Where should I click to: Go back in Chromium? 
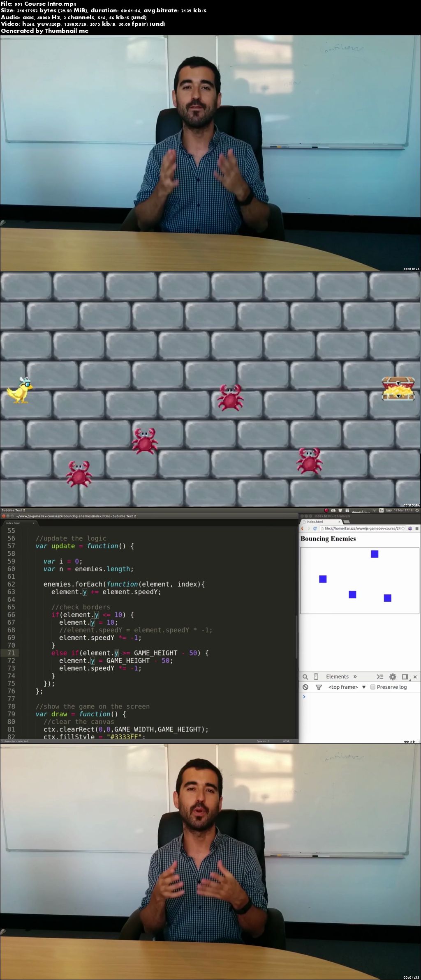pos(302,529)
